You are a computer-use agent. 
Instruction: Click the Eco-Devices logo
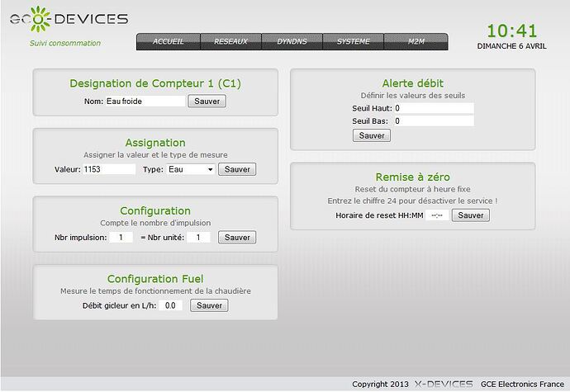(69, 19)
